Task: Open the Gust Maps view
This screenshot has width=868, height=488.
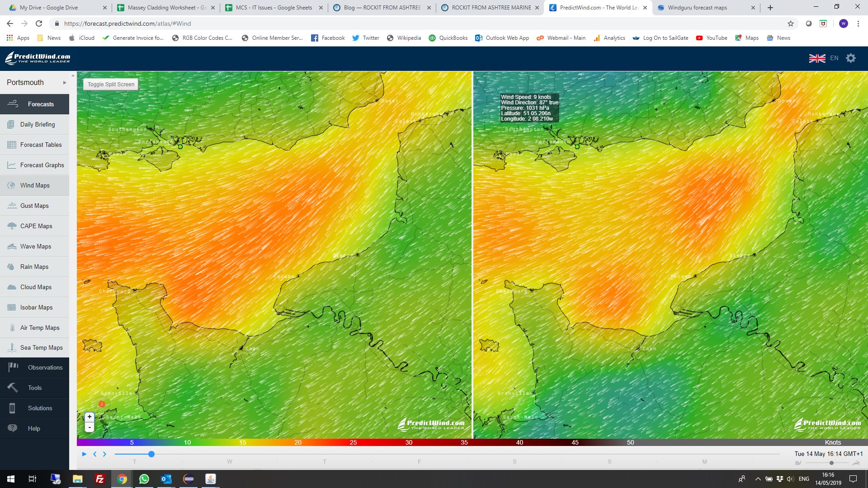Action: 34,206
